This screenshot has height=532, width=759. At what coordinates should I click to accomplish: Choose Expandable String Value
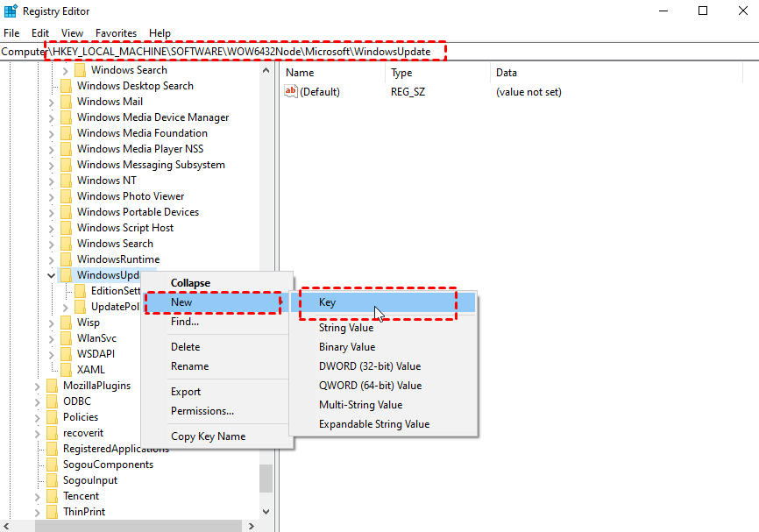click(383, 424)
